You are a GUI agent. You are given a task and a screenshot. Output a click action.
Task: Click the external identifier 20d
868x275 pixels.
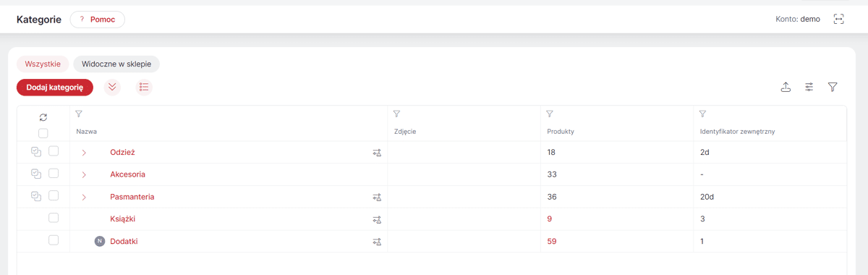tap(707, 197)
